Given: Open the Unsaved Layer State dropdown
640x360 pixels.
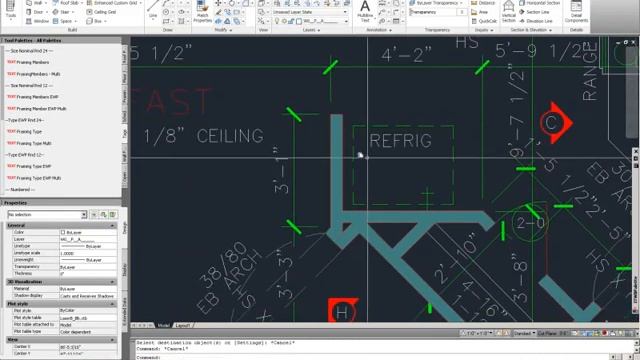Looking at the screenshot, I should click(310, 12).
